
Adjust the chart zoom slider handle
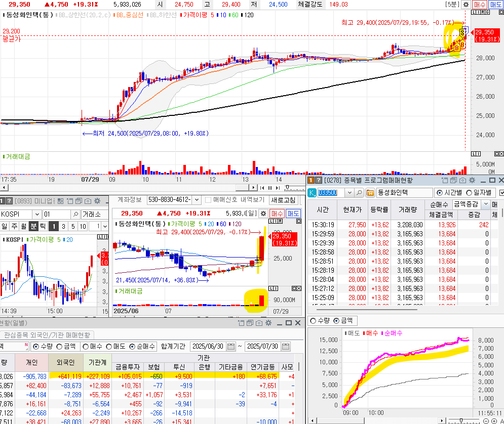pos(287,187)
